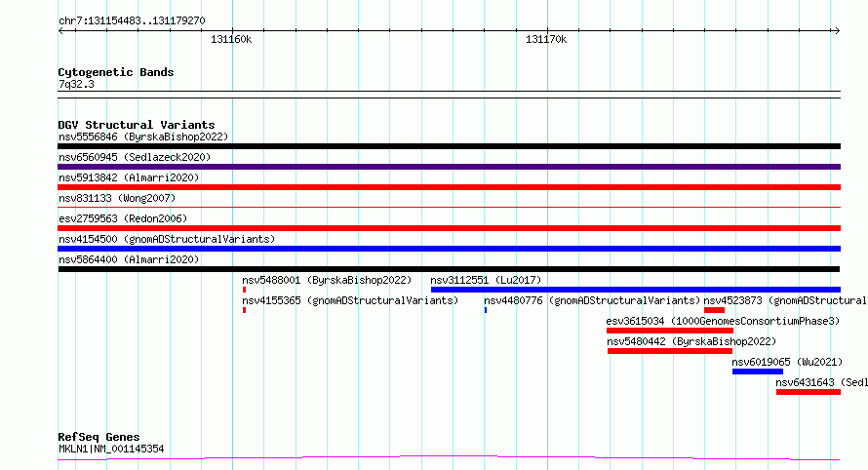Select nsv4154500 (gnomADStructuralVariants) label

(x=167, y=239)
